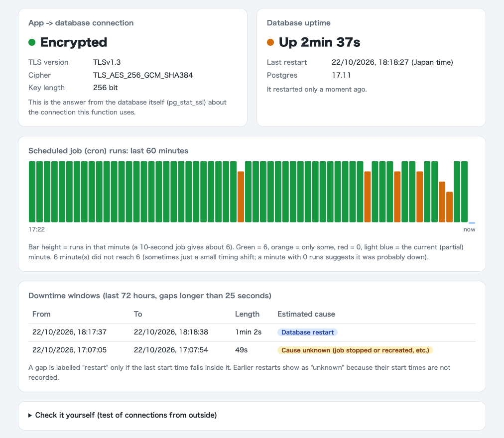504x438 pixels.
Task: Select the downtime end cell 17:07:54
Action: click(171, 350)
